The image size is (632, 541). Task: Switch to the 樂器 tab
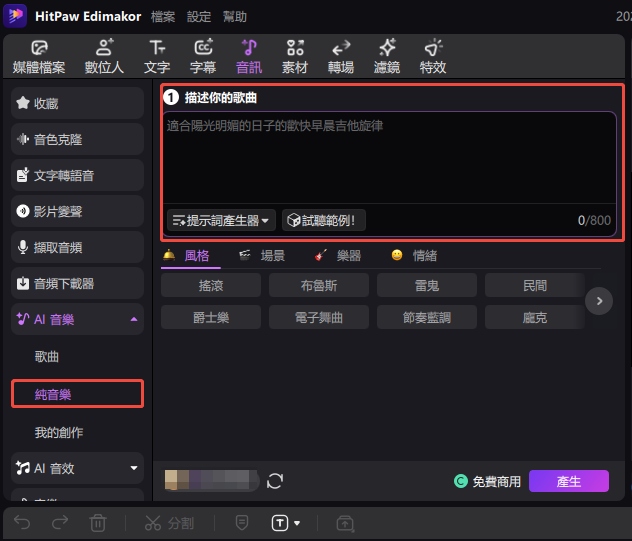click(x=338, y=256)
